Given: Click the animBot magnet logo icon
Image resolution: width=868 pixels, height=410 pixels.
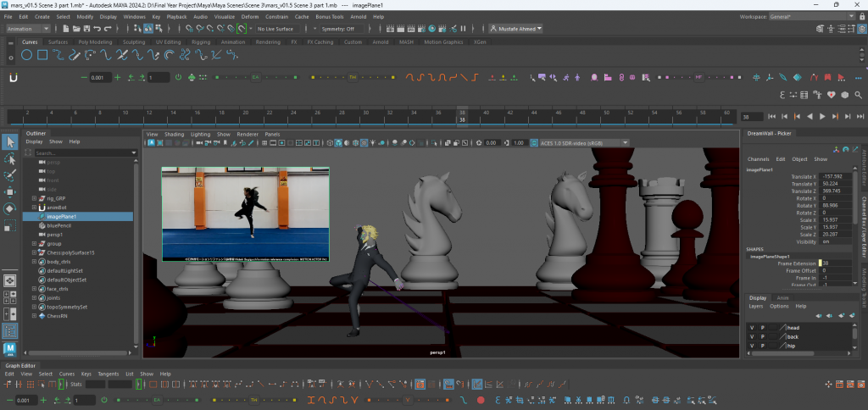Looking at the screenshot, I should tap(13, 77).
